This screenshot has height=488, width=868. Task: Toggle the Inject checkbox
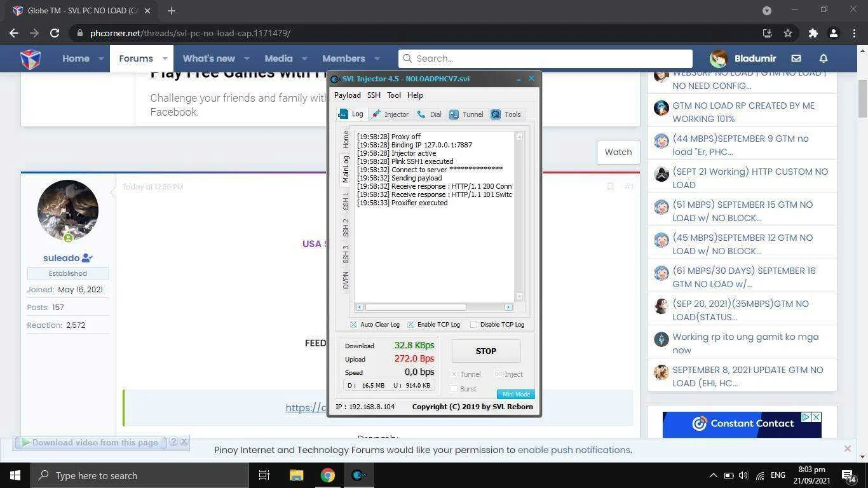click(498, 374)
